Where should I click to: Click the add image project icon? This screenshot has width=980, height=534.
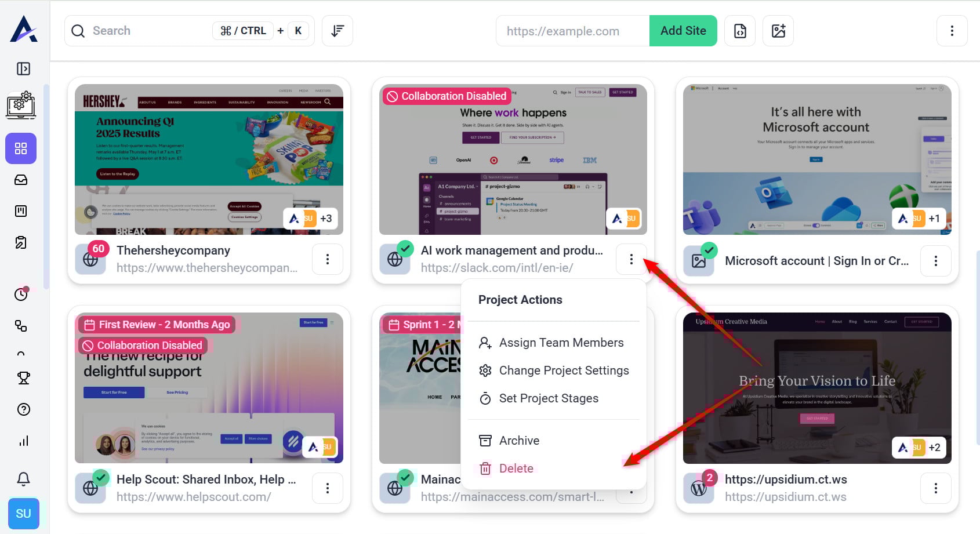tap(778, 31)
